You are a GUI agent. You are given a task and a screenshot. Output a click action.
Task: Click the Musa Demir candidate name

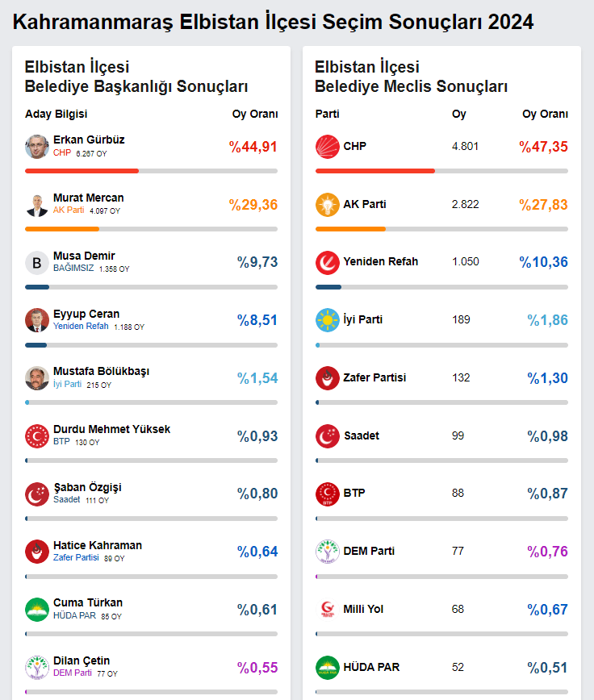(x=84, y=256)
